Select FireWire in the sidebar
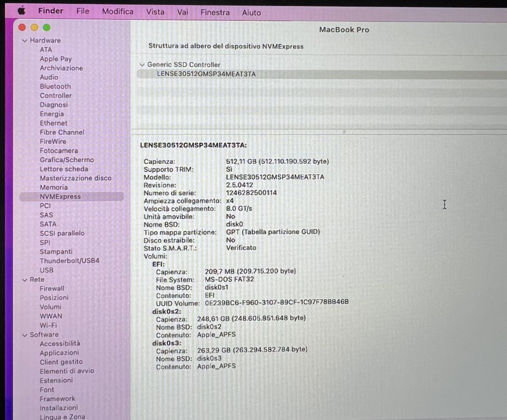 click(53, 141)
